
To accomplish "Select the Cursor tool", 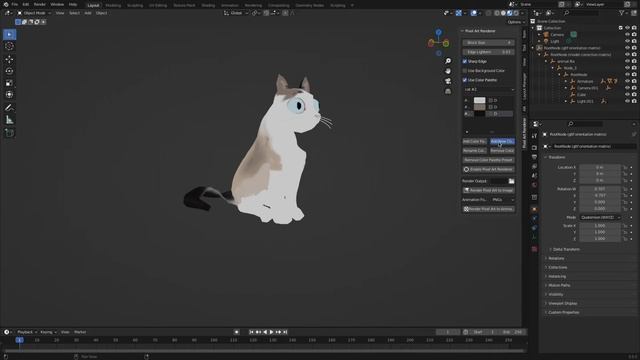I will coord(9,46).
